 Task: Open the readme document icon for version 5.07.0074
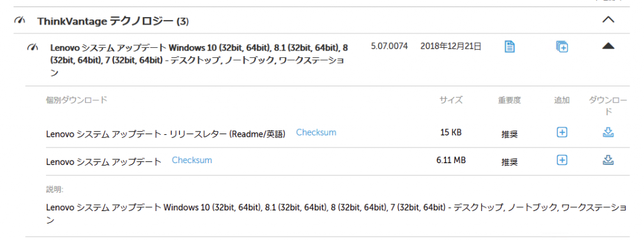[x=509, y=47]
